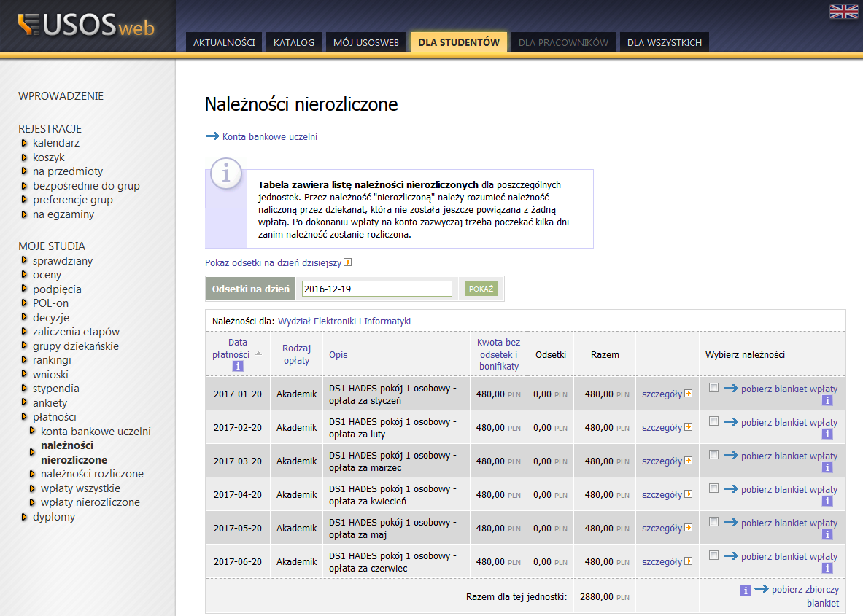Sort by Rodzaj opłaty column header
This screenshot has height=616, width=863.
tap(297, 354)
